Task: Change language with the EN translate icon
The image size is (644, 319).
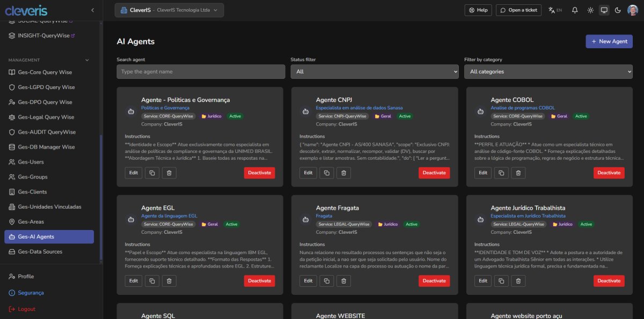Action: point(555,10)
